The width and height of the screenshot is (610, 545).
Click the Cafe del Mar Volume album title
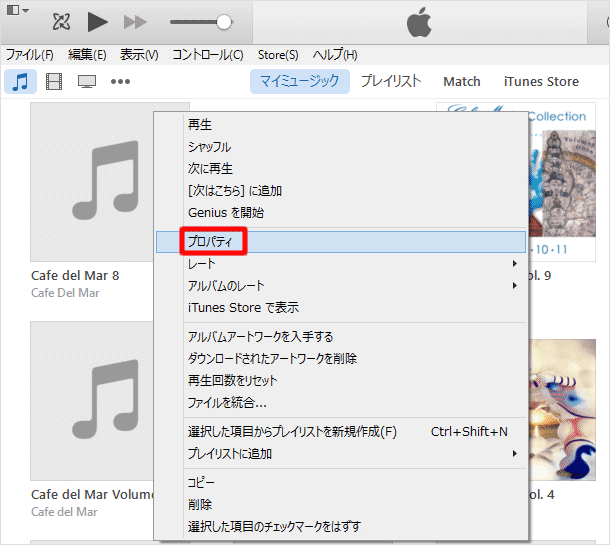[x=92, y=494]
